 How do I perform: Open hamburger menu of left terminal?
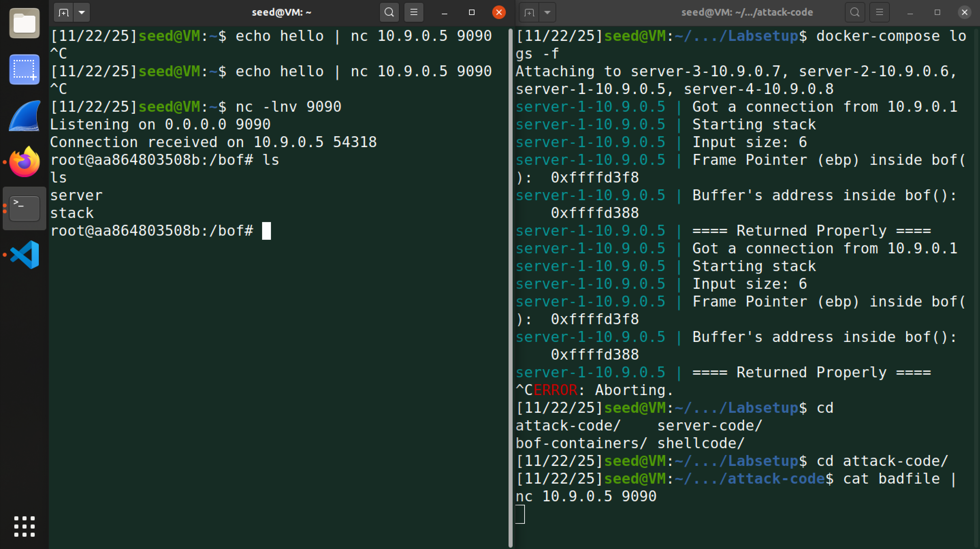[x=414, y=13]
